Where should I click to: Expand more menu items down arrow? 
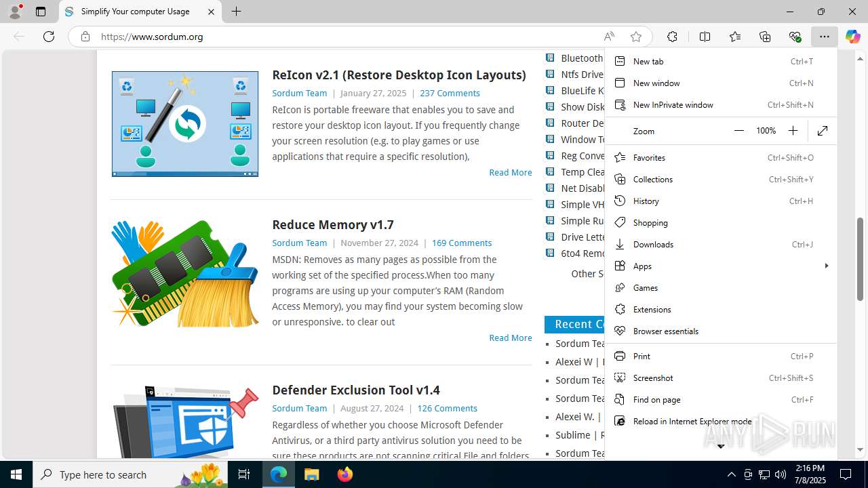click(x=721, y=446)
